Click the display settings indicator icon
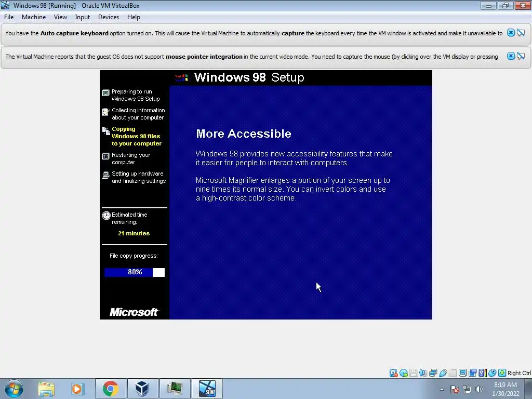Image resolution: width=532 pixels, height=399 pixels. pyautogui.click(x=462, y=373)
